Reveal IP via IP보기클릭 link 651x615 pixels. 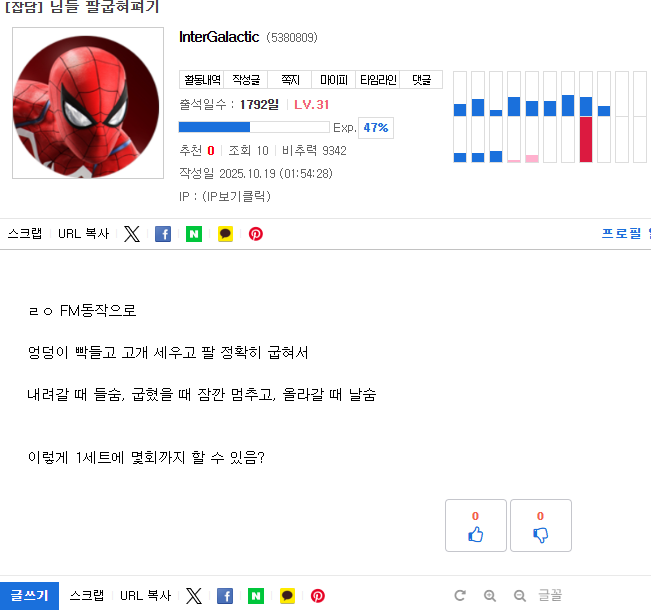point(236,196)
